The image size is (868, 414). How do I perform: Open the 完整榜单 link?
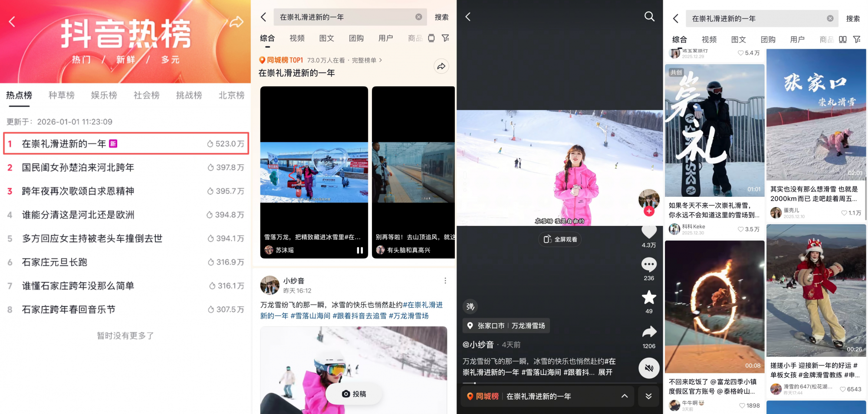(367, 60)
